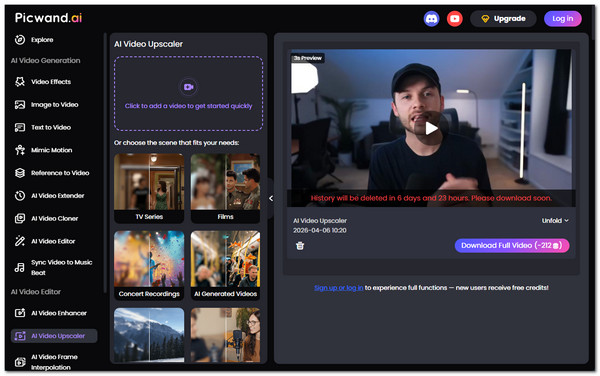Open Mimic Motion menu item
This screenshot has width=600, height=376.
click(x=52, y=150)
